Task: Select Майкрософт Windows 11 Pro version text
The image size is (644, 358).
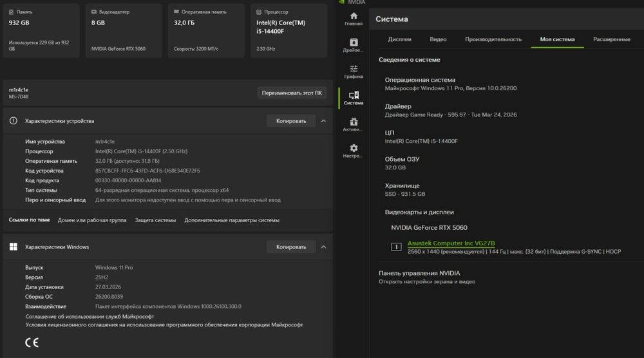Action: coord(451,88)
